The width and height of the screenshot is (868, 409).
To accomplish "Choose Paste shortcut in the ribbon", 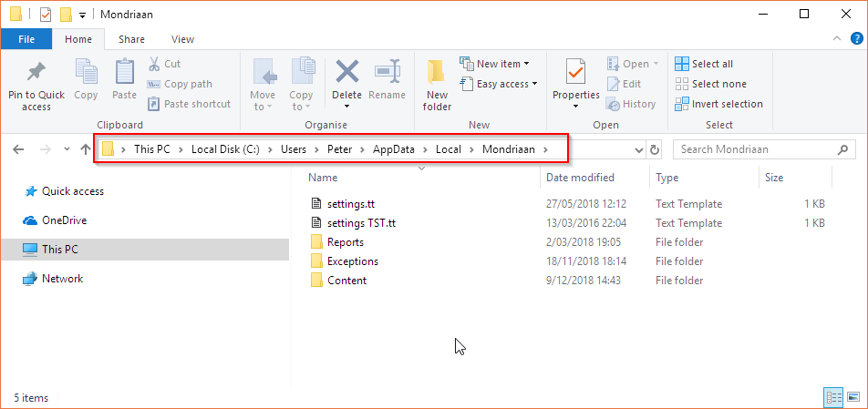I will 190,104.
